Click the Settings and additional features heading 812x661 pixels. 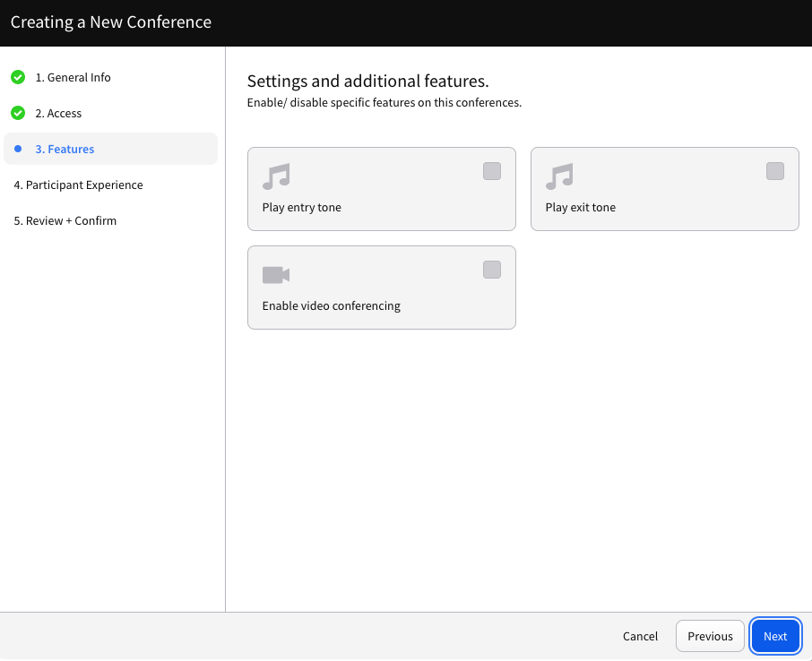pyautogui.click(x=368, y=81)
